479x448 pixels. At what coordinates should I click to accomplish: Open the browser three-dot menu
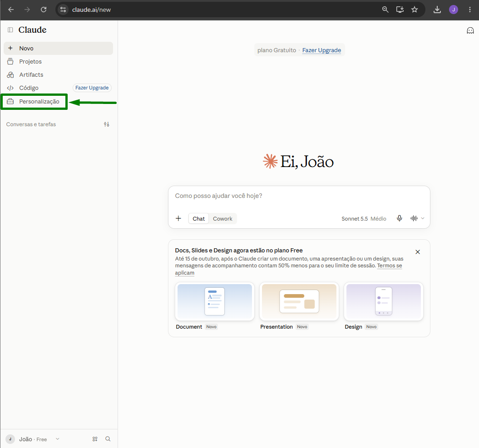(x=470, y=10)
